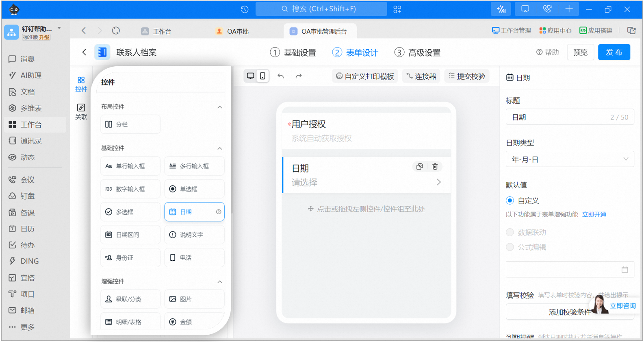The height and width of the screenshot is (342, 644).
Task: Duplicate the 日期 field using the copy icon
Action: click(x=420, y=167)
